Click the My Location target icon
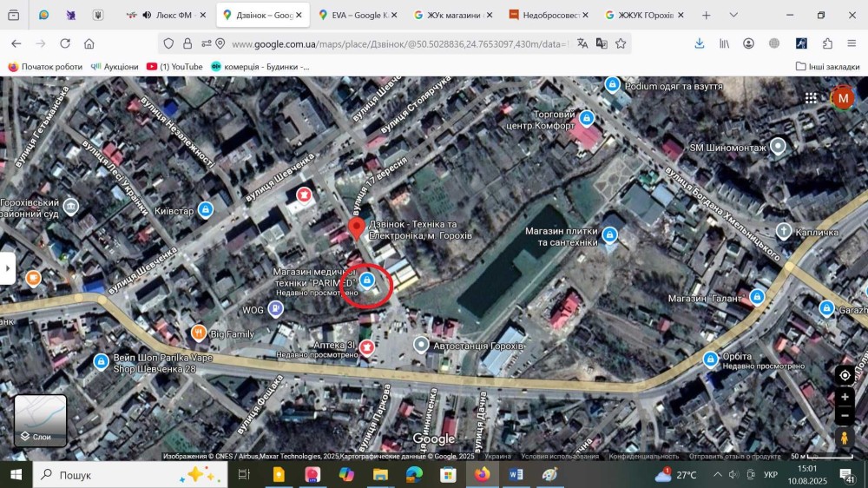 [x=845, y=375]
